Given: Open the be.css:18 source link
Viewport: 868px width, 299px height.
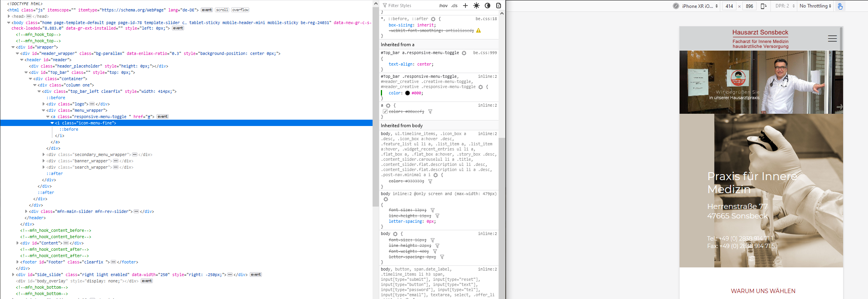Looking at the screenshot, I should pyautogui.click(x=486, y=19).
